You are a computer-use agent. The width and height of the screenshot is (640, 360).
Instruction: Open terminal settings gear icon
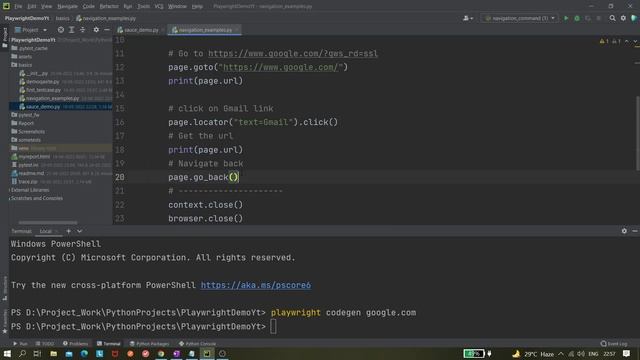(x=624, y=231)
